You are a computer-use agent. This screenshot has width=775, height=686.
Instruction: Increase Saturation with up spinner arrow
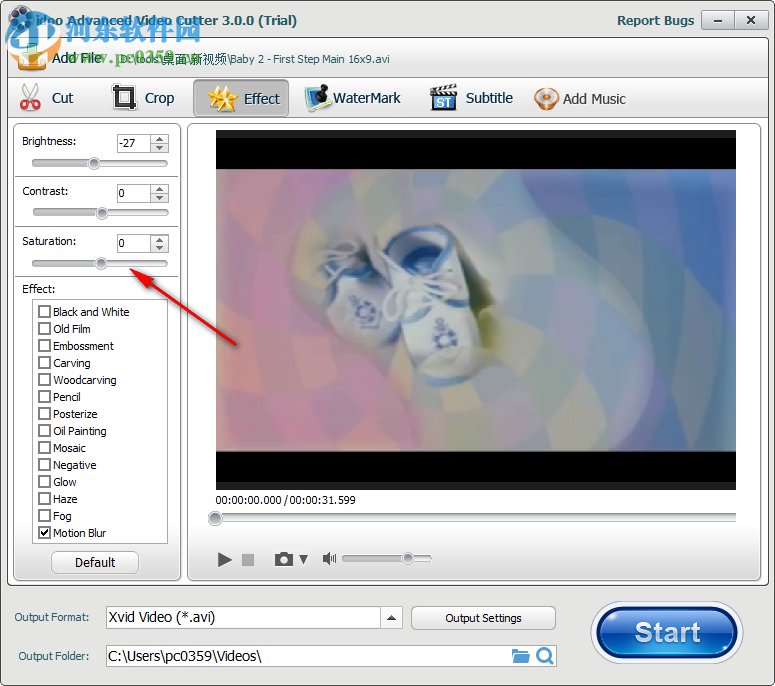click(159, 239)
